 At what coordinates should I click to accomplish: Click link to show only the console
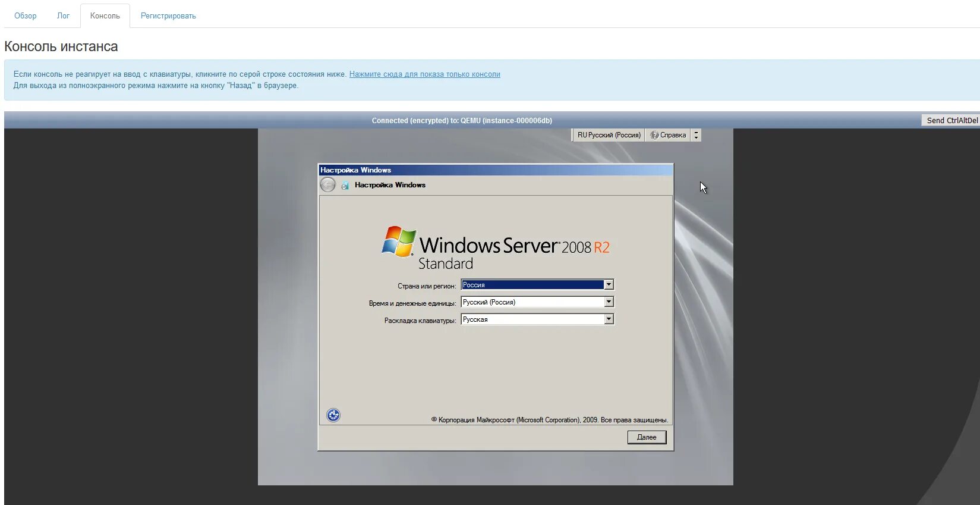click(x=425, y=74)
